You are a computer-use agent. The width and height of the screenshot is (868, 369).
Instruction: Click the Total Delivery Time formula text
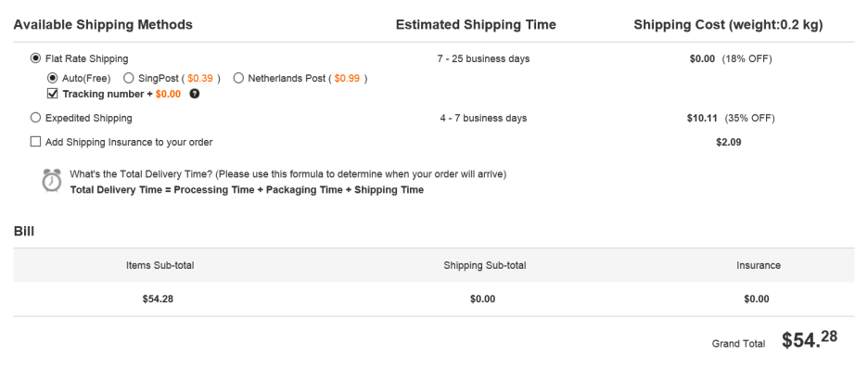click(247, 190)
